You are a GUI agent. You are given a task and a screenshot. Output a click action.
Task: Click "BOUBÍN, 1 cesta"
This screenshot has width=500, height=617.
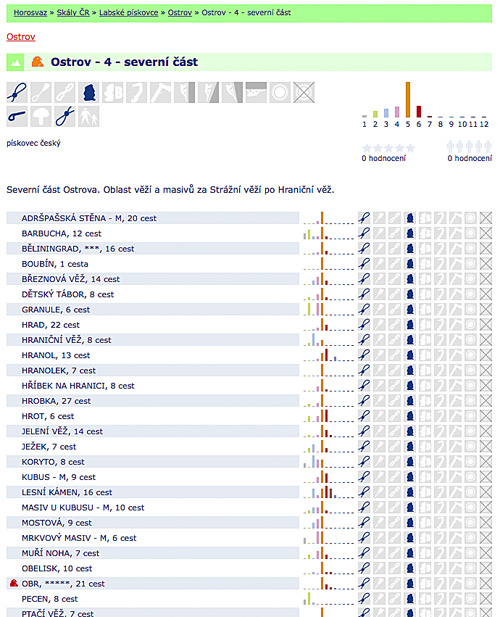tap(55, 264)
